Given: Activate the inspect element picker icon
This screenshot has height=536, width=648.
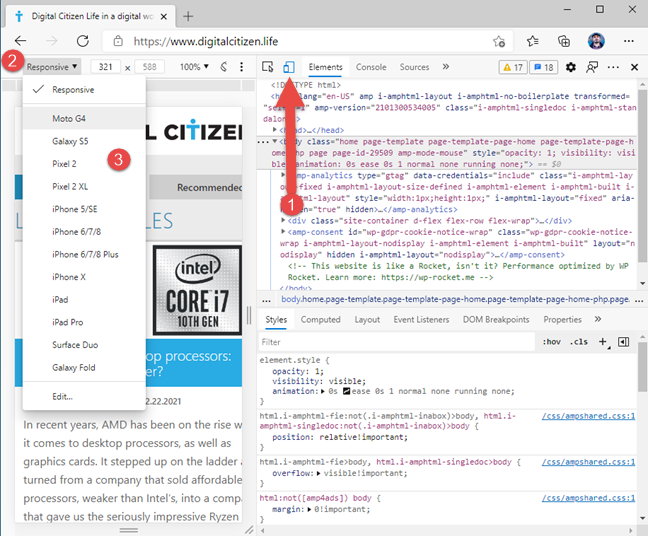Looking at the screenshot, I should coord(267,67).
